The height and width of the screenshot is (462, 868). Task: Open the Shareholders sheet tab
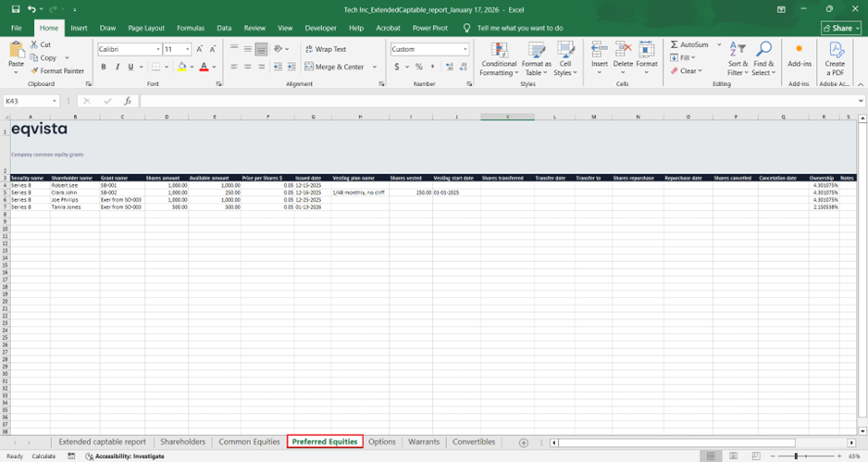(x=182, y=442)
